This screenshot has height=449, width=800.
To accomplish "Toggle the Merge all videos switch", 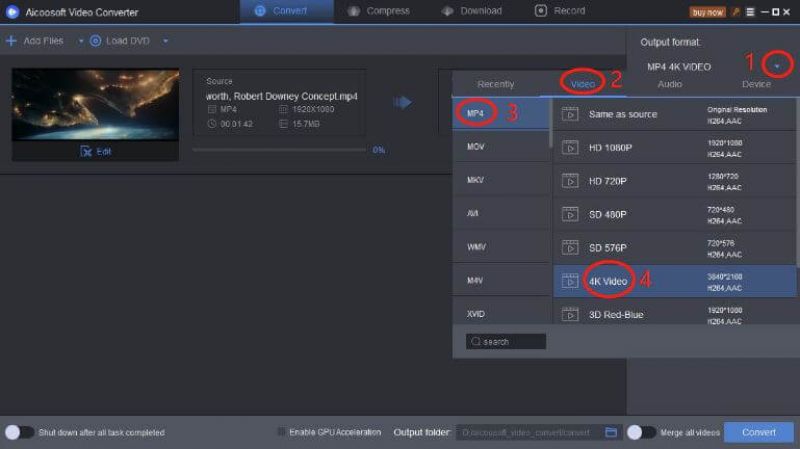I will pos(641,432).
